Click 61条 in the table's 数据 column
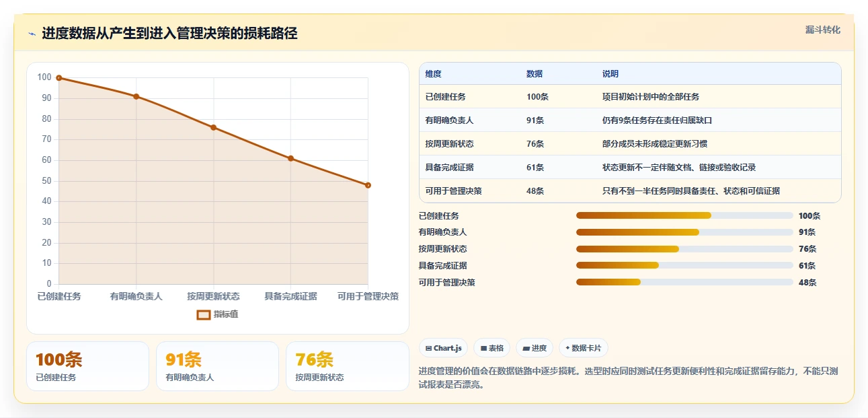868x418 pixels. 535,168
